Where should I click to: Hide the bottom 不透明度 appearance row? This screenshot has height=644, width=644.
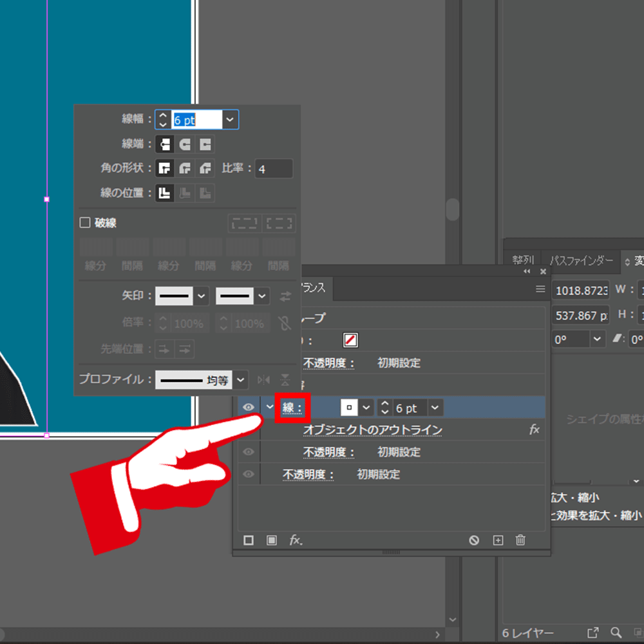tap(248, 475)
